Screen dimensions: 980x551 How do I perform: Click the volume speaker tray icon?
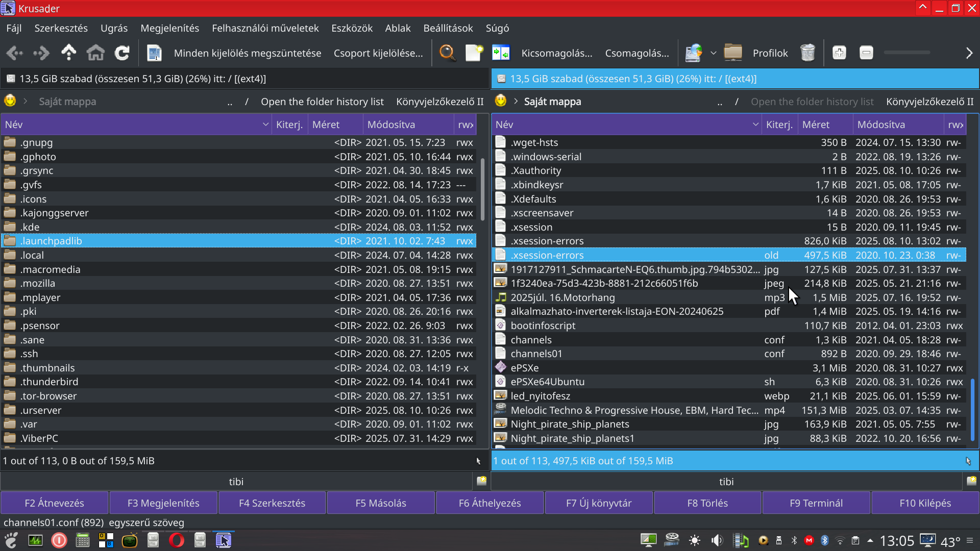pyautogui.click(x=717, y=540)
